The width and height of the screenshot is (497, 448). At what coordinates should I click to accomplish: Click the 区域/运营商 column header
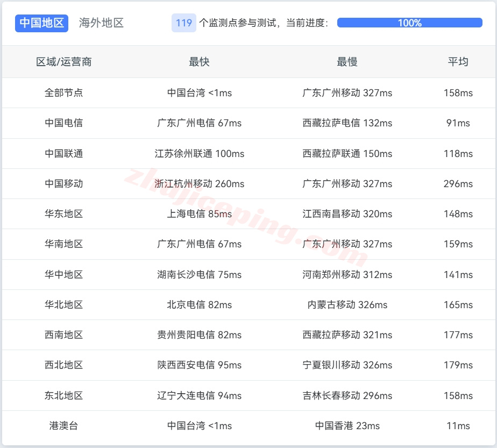(x=63, y=62)
